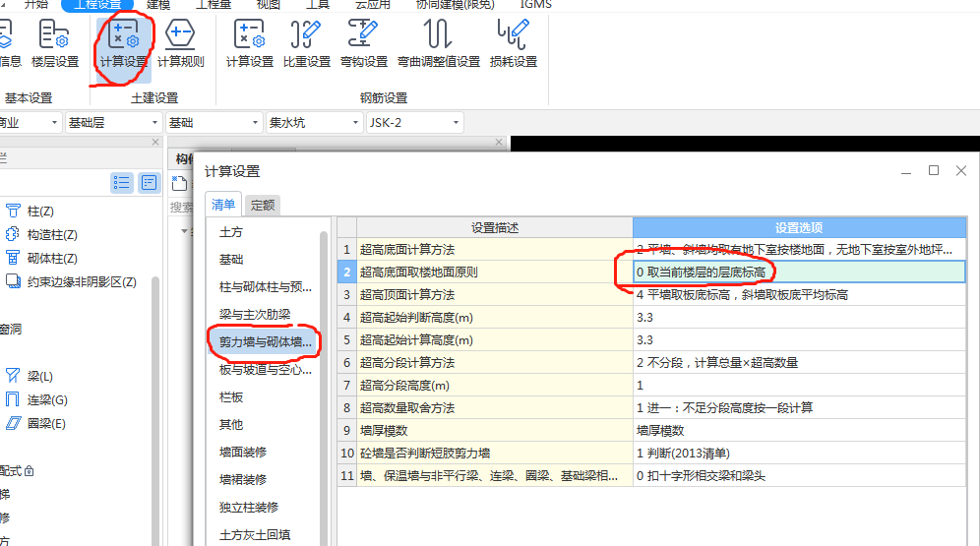Close the left navigation panel
The width and height of the screenshot is (980, 546).
click(155, 143)
